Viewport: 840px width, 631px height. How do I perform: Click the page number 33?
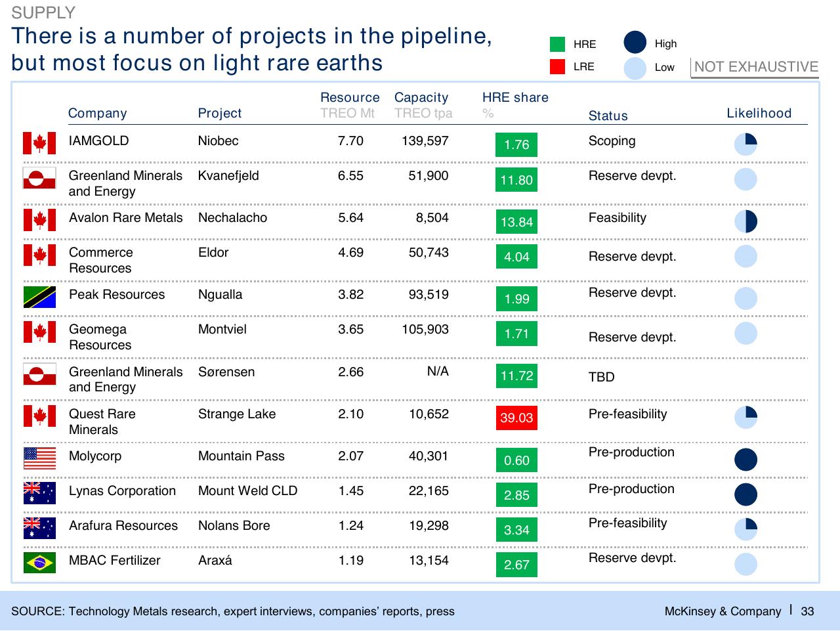(x=807, y=611)
